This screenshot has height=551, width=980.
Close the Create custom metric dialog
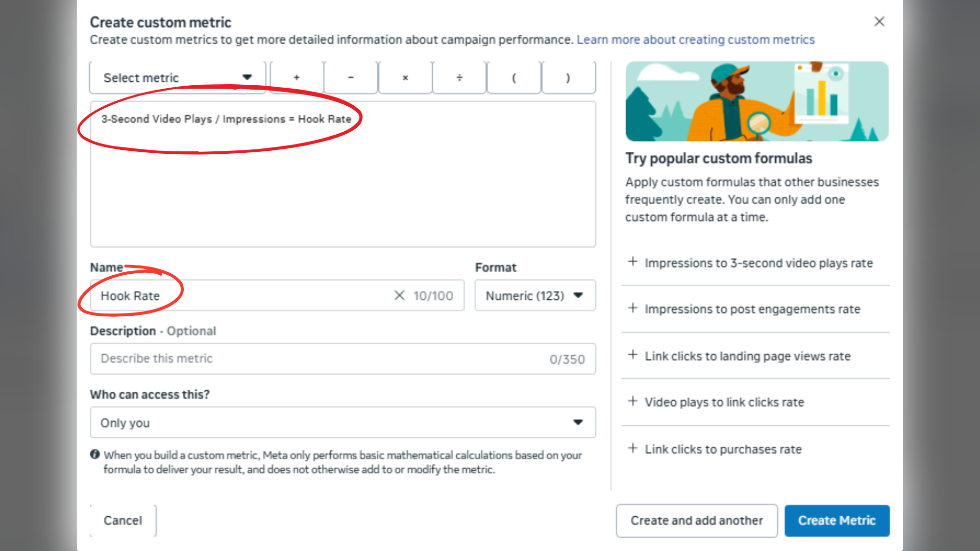[879, 22]
